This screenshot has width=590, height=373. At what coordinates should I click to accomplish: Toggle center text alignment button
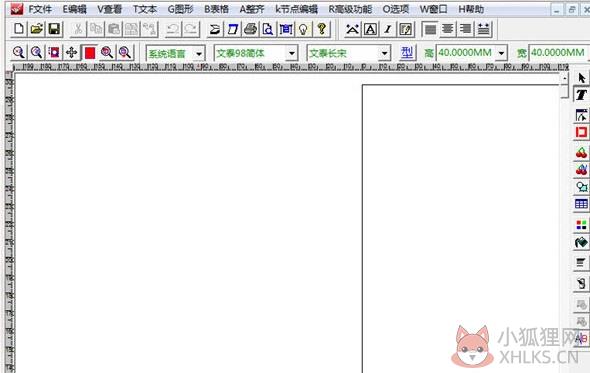coord(447,29)
